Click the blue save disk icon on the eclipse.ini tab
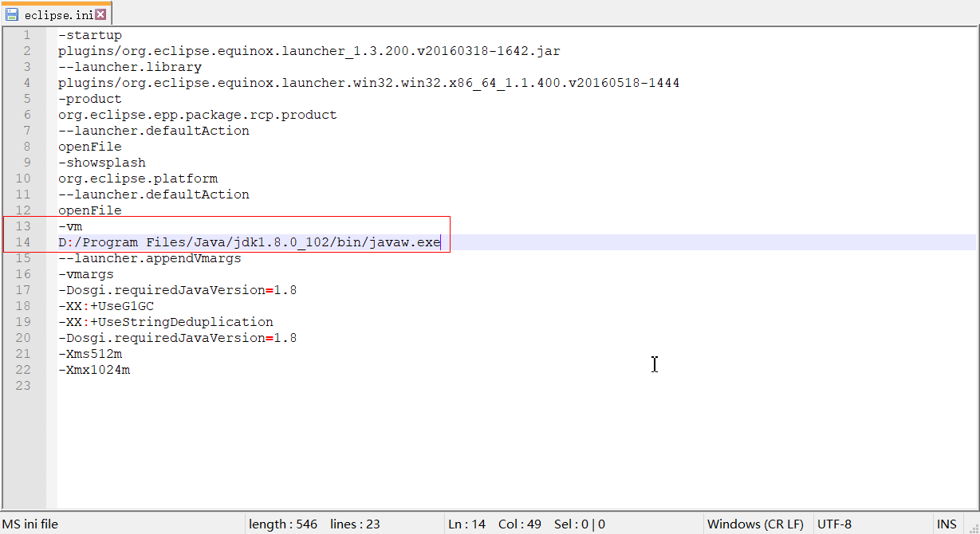This screenshot has width=980, height=534. tap(12, 14)
